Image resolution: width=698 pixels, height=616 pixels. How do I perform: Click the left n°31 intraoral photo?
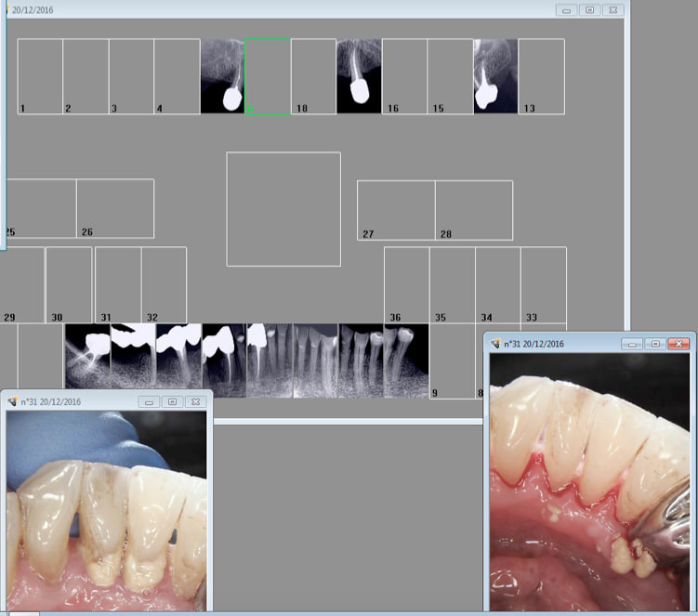(107, 509)
